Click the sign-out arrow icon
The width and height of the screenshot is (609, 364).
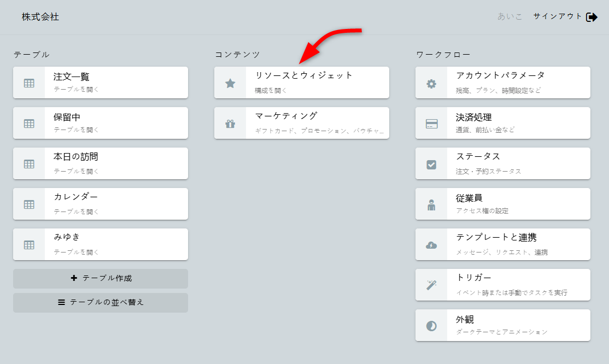pyautogui.click(x=592, y=17)
